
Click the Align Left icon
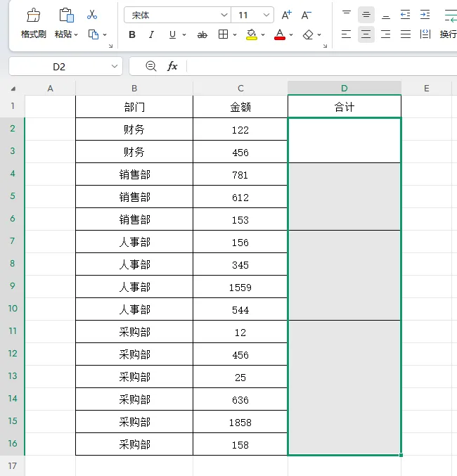pyautogui.click(x=346, y=34)
